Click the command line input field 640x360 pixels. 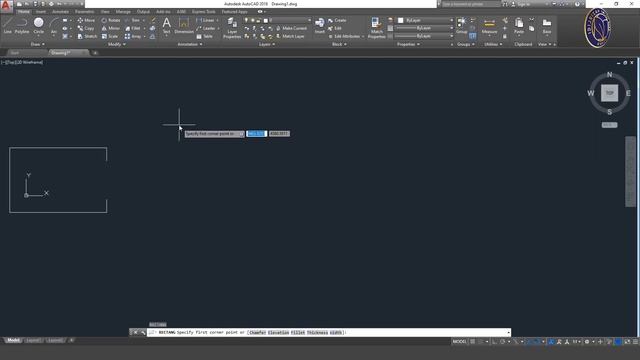click(x=329, y=333)
